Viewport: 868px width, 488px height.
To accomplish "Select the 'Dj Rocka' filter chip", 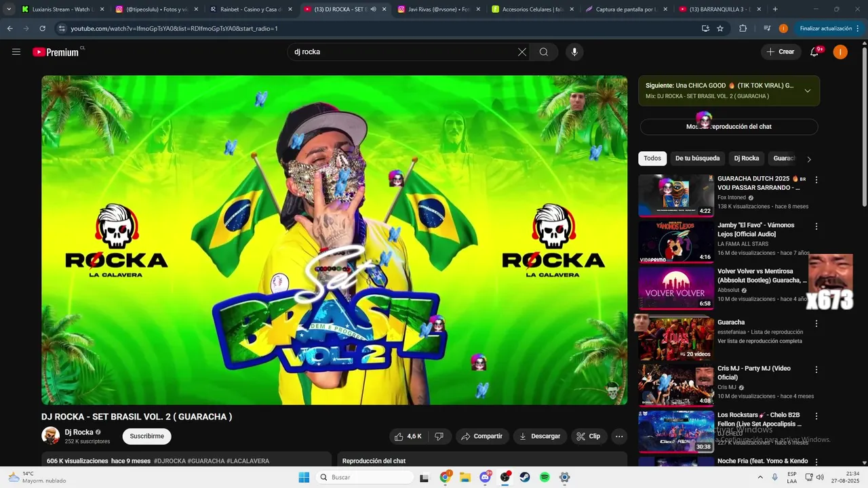I will coord(746,159).
